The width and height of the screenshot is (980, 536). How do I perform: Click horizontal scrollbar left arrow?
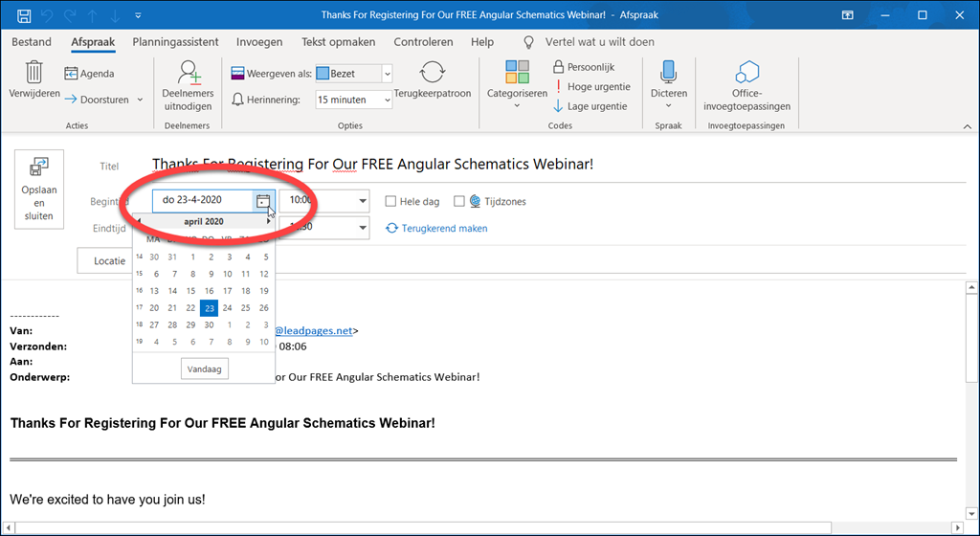[8, 528]
